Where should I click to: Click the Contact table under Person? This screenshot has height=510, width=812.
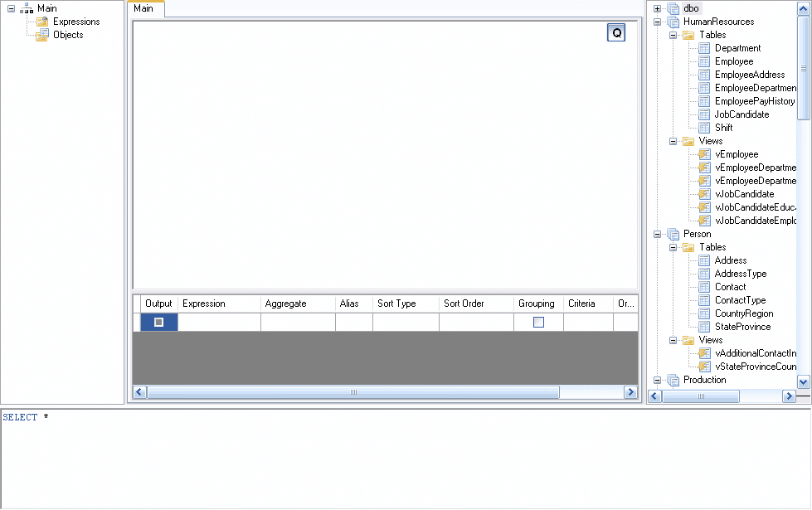click(x=728, y=287)
